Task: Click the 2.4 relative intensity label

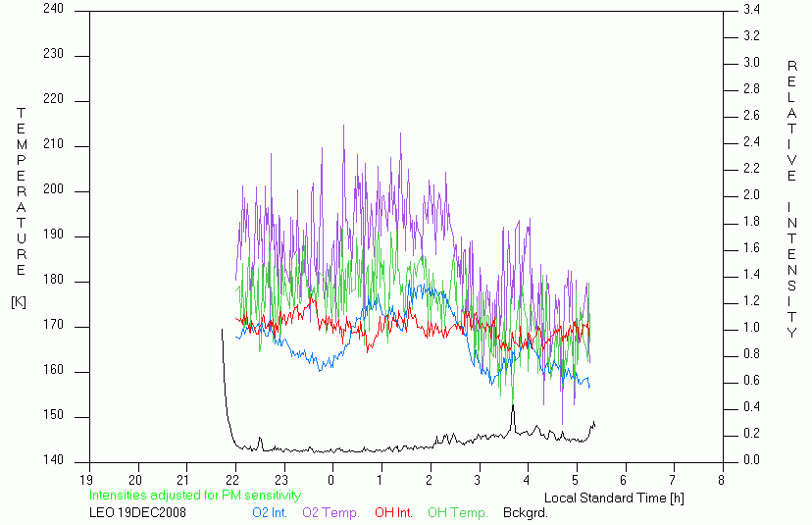Action: 751,142
